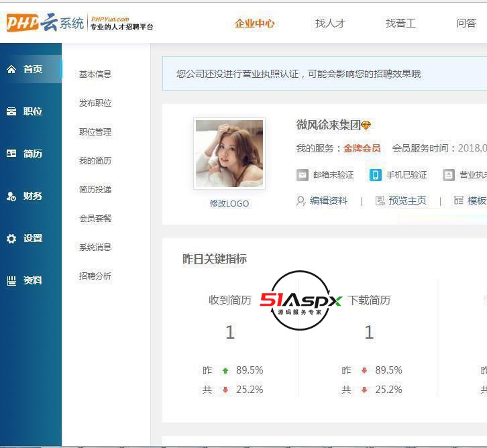Click red down arrow in 收到简历 共 row

(225, 390)
